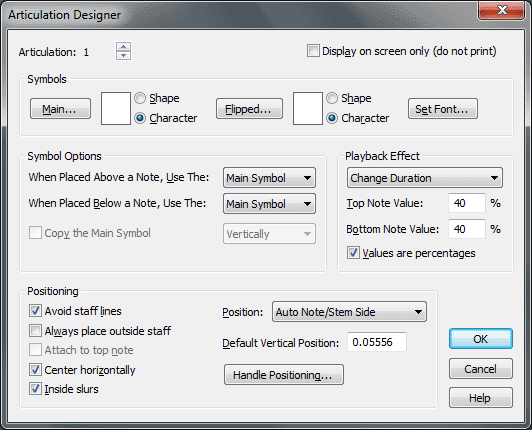
Task: Click the Main symbol preview box
Action: pyautogui.click(x=116, y=108)
